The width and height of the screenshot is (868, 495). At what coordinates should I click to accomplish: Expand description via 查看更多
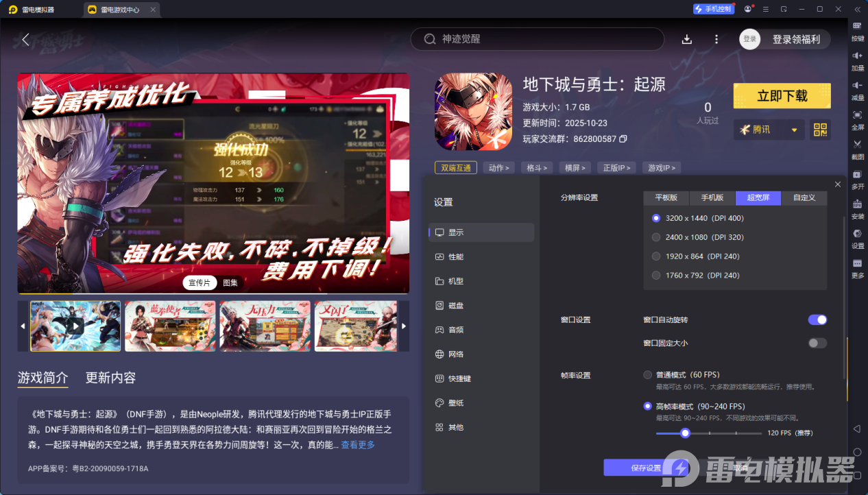coord(358,445)
